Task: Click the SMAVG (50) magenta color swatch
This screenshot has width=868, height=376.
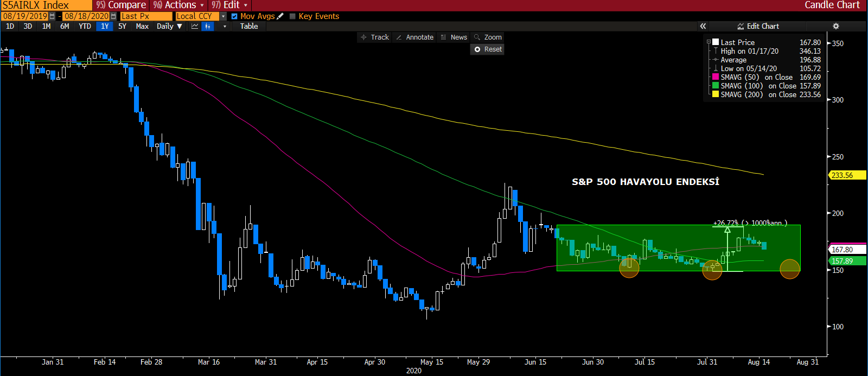Action: 716,77
